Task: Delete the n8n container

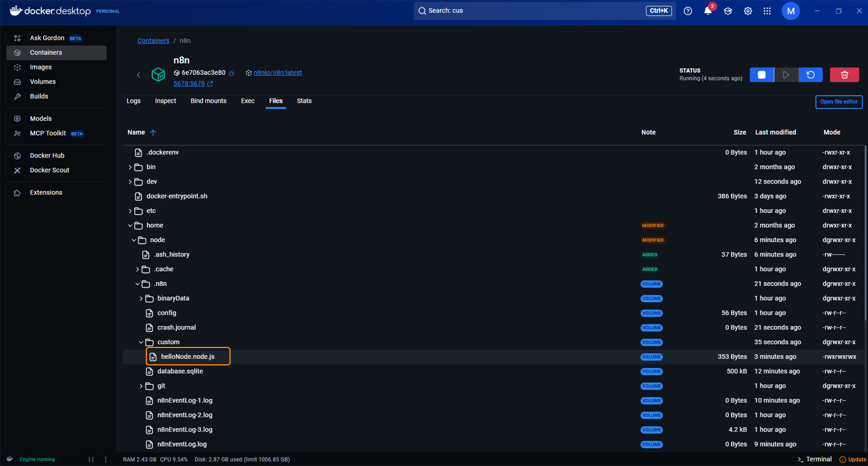Action: click(844, 74)
